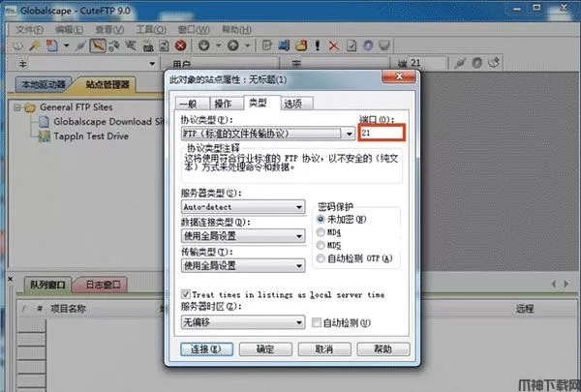Switch to the 选项 tab in dialog

(297, 104)
